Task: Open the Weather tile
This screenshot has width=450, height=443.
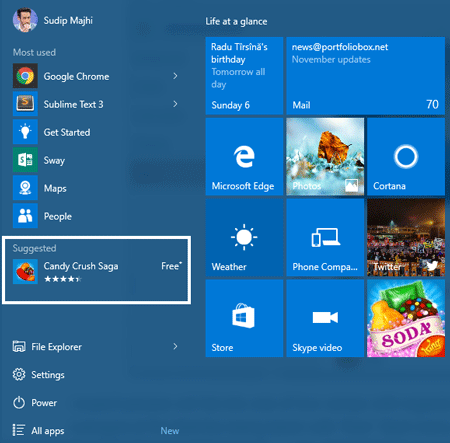Action: [244, 237]
